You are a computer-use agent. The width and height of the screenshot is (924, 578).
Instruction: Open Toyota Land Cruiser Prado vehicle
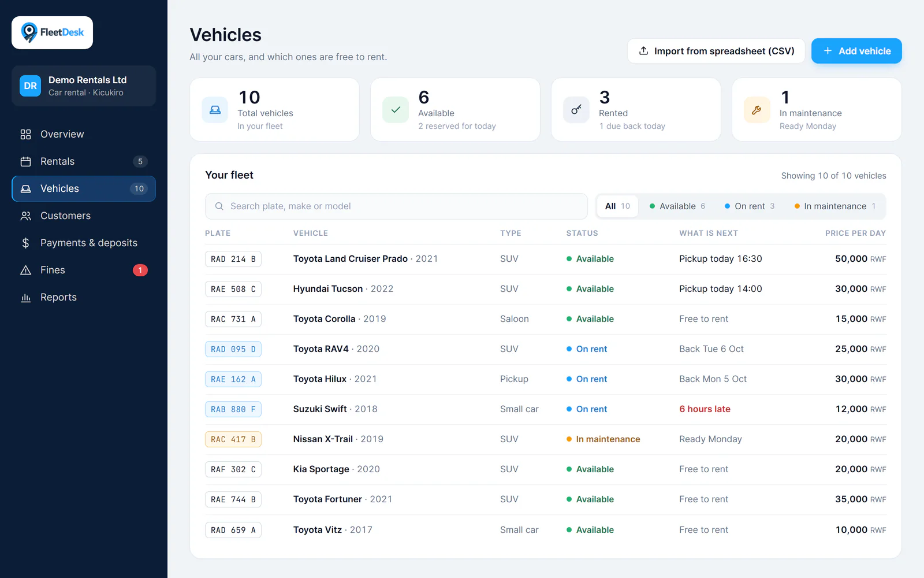(351, 259)
